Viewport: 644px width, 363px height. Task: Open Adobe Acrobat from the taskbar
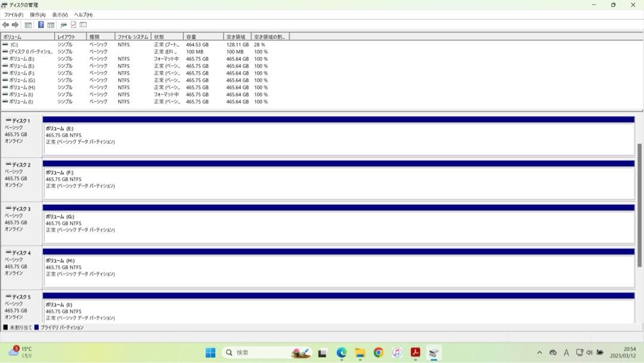[415, 352]
